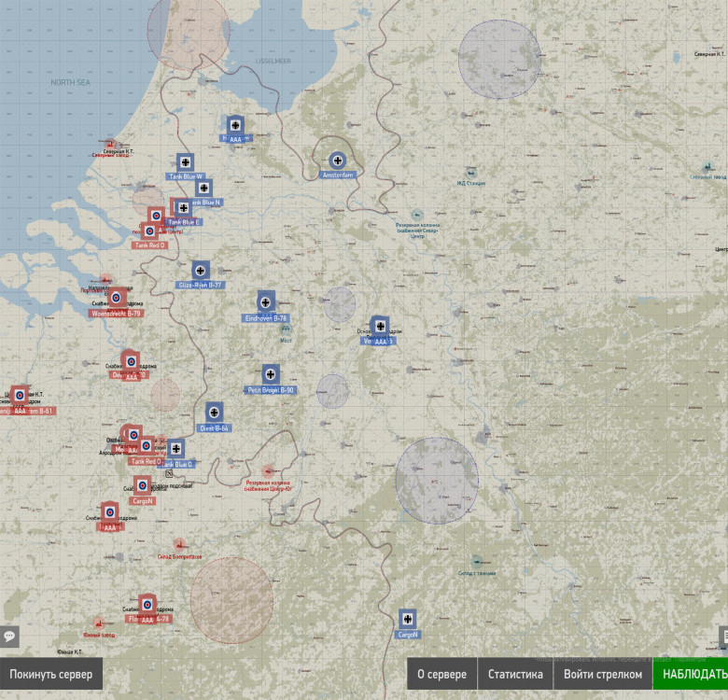Image resolution: width=728 pixels, height=700 pixels.
Task: Click the Склад с танками depot icon
Action: click(x=477, y=562)
